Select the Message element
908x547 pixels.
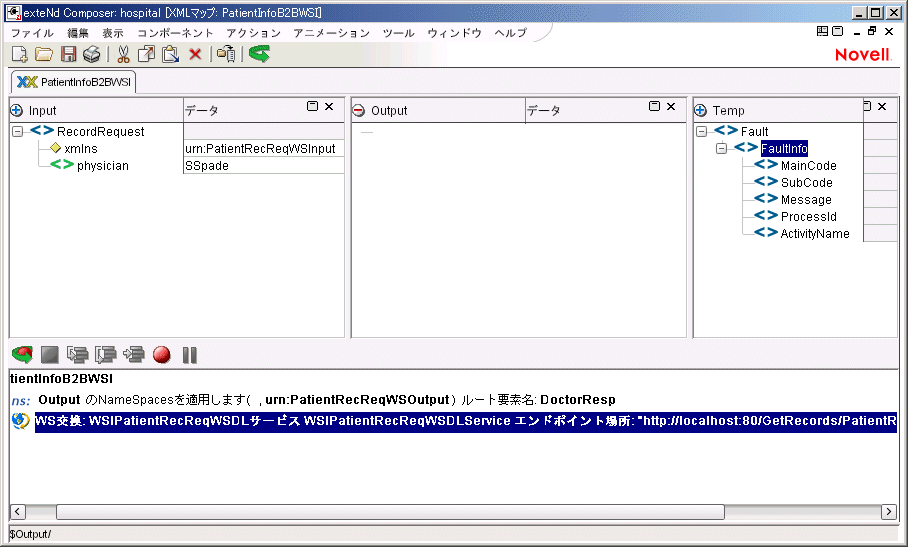806,200
